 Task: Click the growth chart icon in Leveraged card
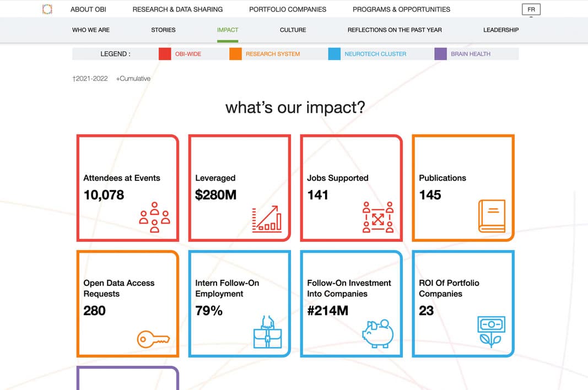click(x=267, y=219)
